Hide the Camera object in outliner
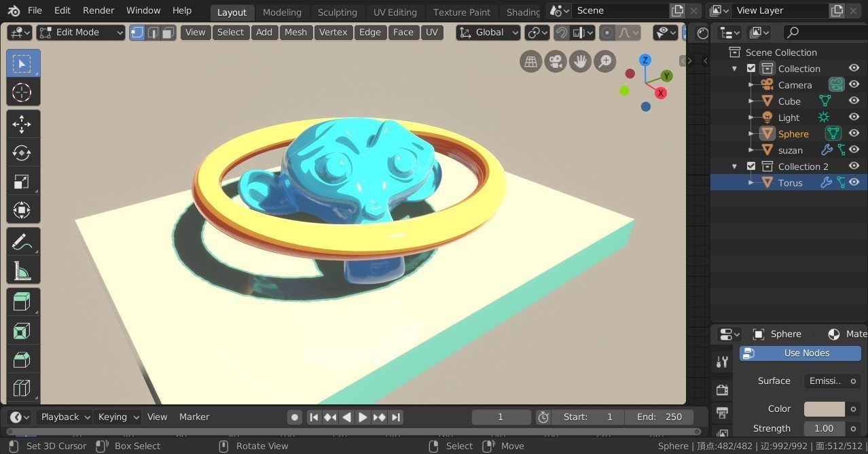The image size is (868, 454). (854, 85)
